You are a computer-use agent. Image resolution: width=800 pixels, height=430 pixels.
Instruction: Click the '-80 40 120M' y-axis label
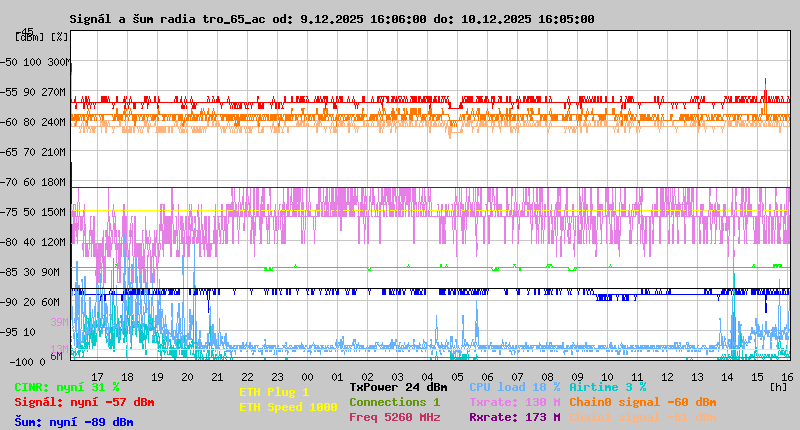tap(33, 242)
